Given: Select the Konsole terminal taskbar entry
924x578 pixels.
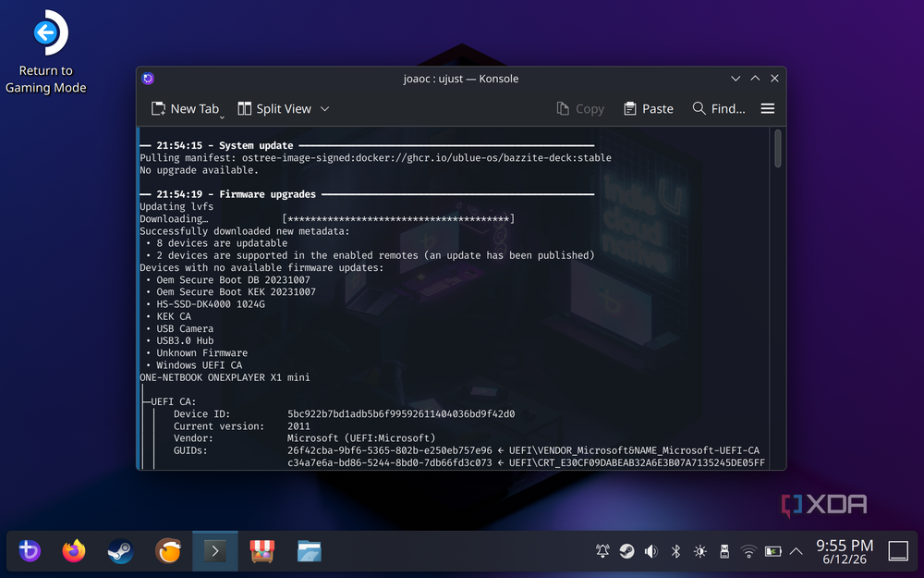Looking at the screenshot, I should [x=215, y=551].
